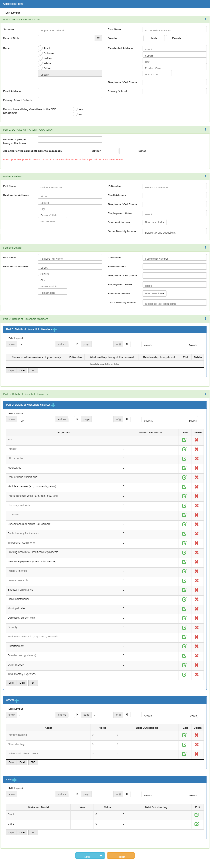Click Number of people living in home field
This screenshot has height=868, width=210.
pyautogui.click(x=70, y=139)
